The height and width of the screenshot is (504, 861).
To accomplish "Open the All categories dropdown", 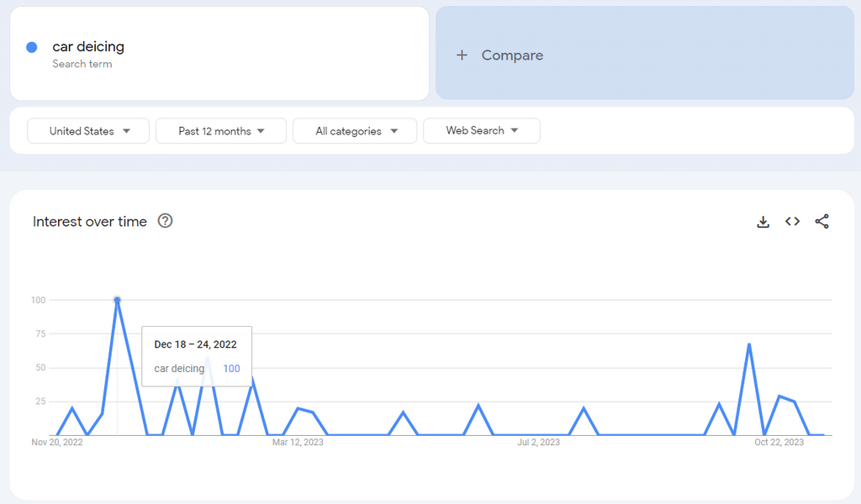I will click(x=355, y=131).
